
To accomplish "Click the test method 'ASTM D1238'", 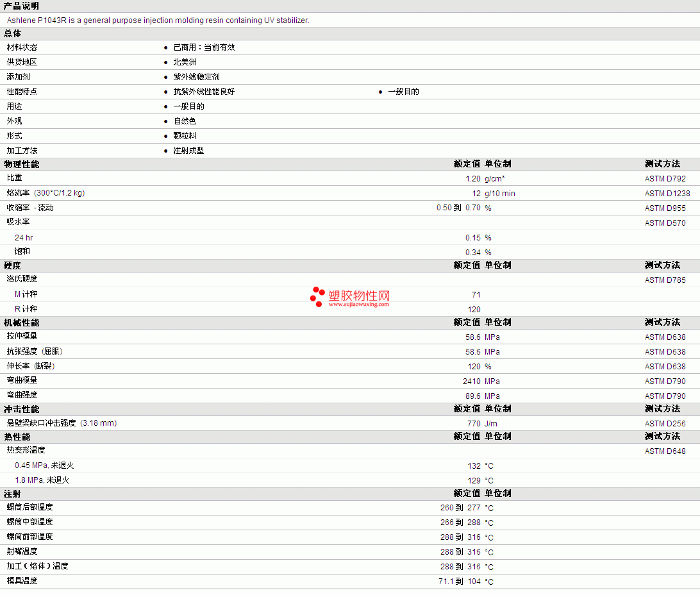I will click(x=667, y=193).
